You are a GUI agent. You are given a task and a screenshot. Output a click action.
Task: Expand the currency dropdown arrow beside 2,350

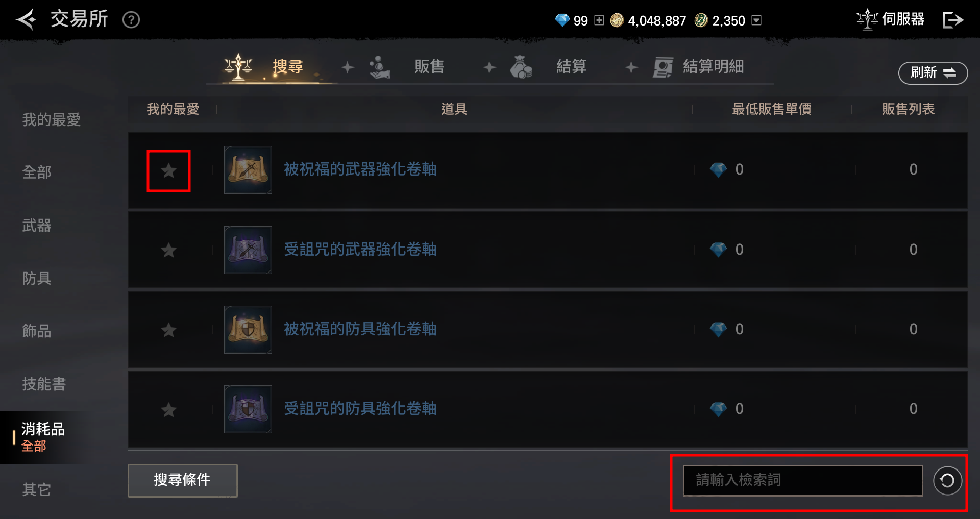[x=757, y=20]
